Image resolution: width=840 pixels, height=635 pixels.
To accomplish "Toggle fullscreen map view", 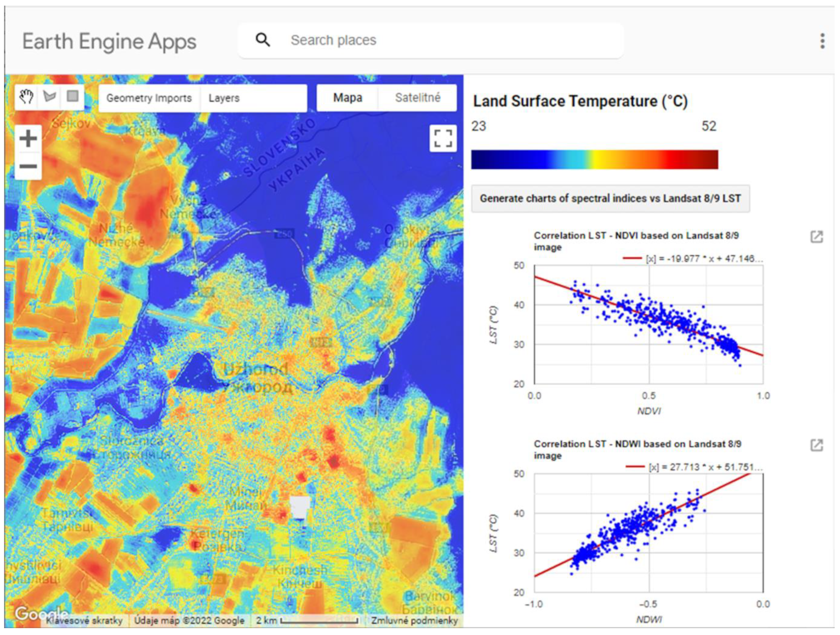I will 443,138.
